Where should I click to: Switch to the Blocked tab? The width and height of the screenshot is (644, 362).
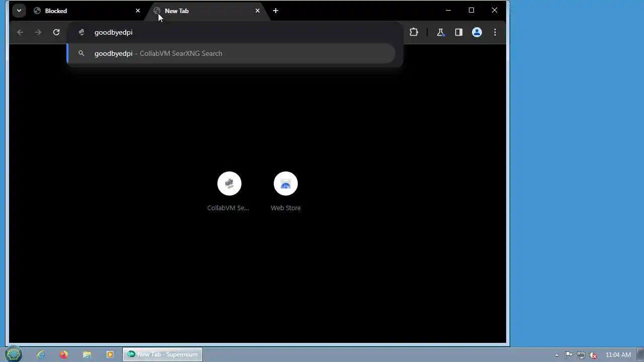tap(87, 11)
